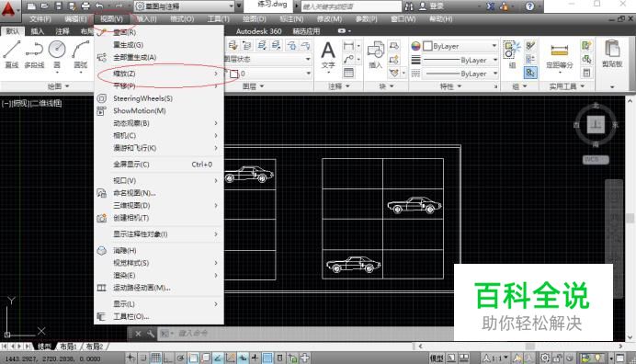Toggle grid display in status bar
The width and height of the screenshot is (636, 364).
tap(155, 358)
